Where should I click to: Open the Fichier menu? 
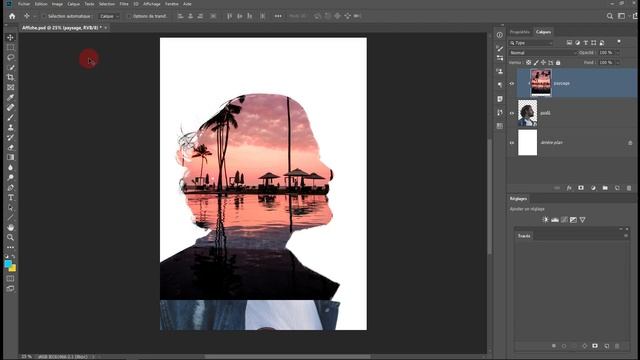(24, 4)
